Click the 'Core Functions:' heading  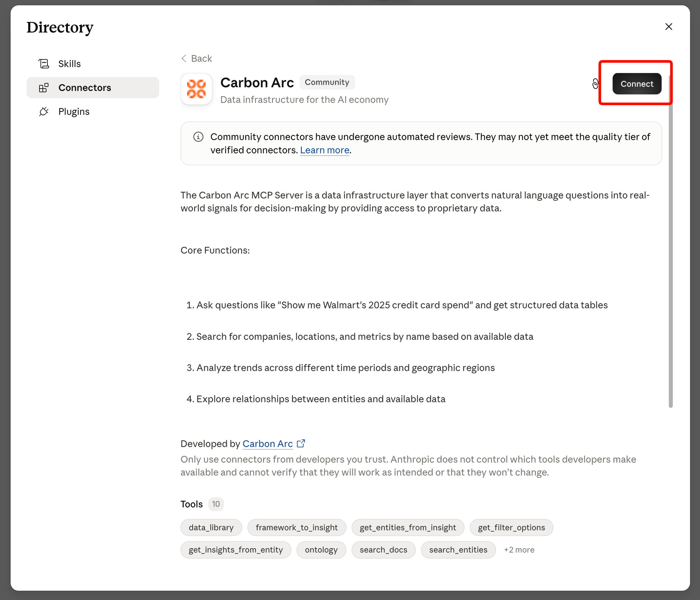pos(215,250)
